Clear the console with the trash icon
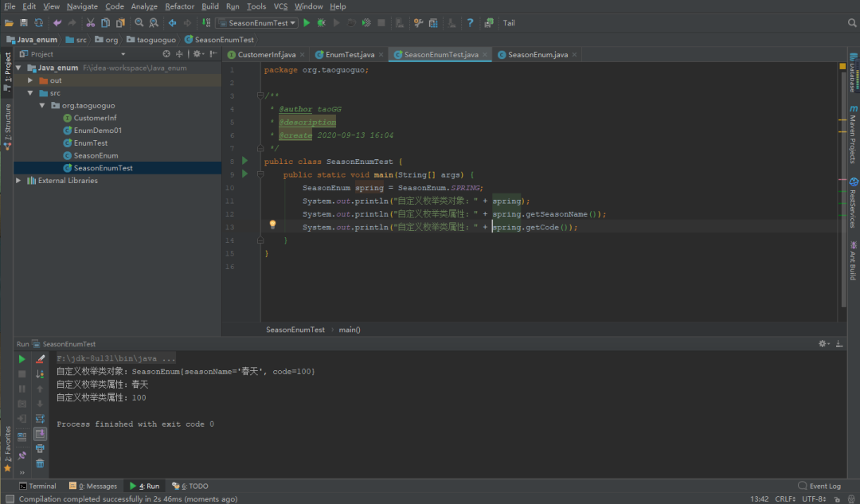Viewport: 860px width, 504px height. (40, 463)
